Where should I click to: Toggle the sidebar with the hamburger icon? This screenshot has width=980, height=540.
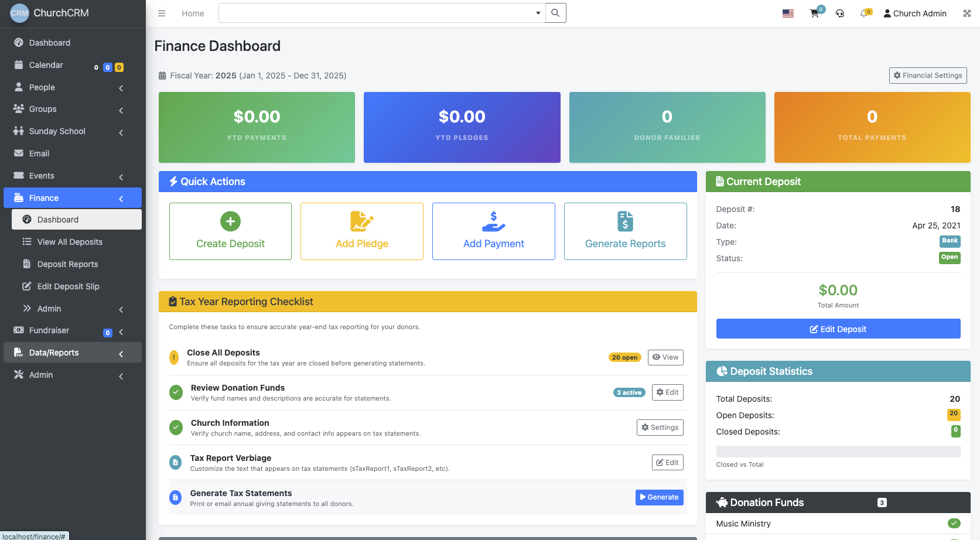[162, 13]
